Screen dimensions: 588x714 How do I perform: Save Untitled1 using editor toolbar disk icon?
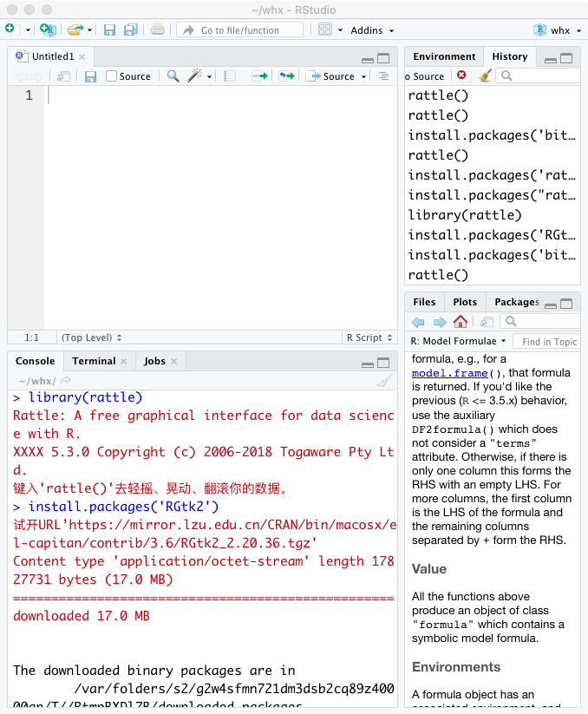coord(90,76)
